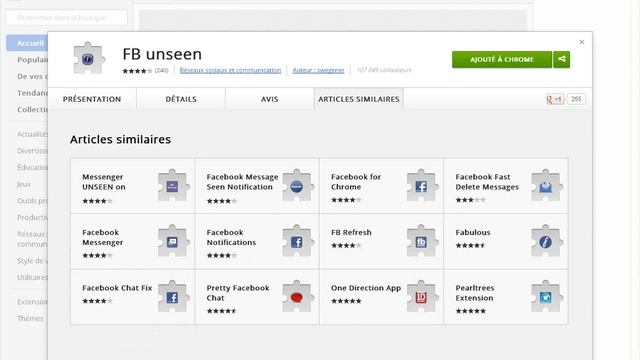Select Thèmes in the store sidebar
The height and width of the screenshot is (360, 640).
(x=30, y=318)
